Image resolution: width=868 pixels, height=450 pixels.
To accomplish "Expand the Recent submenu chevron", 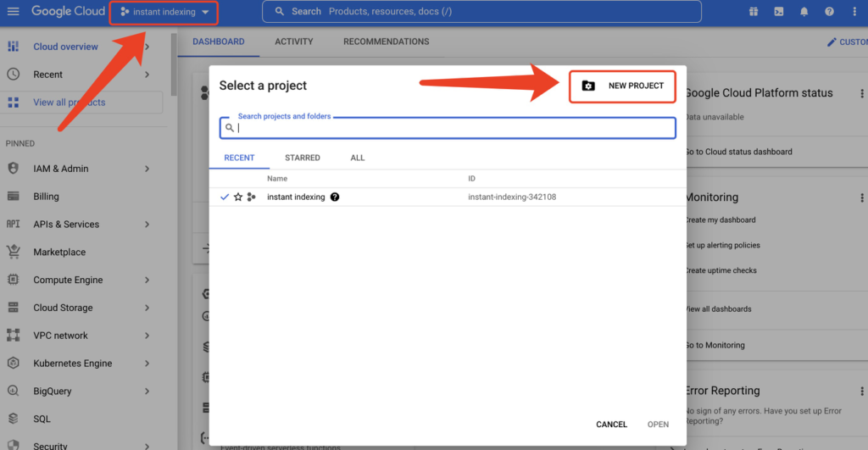I will (147, 75).
